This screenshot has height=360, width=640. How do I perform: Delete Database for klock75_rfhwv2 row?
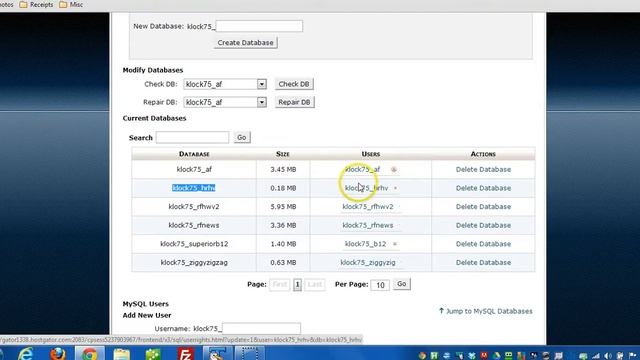click(483, 207)
